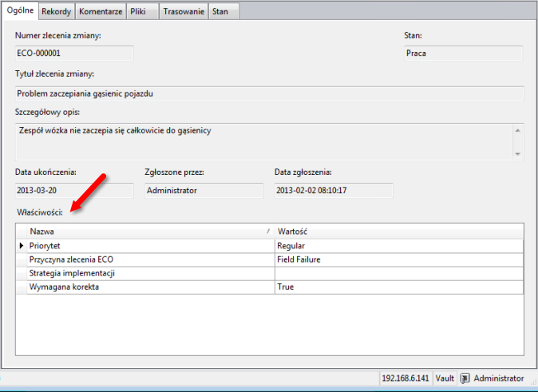Open the Rekordy tab

pos(56,12)
